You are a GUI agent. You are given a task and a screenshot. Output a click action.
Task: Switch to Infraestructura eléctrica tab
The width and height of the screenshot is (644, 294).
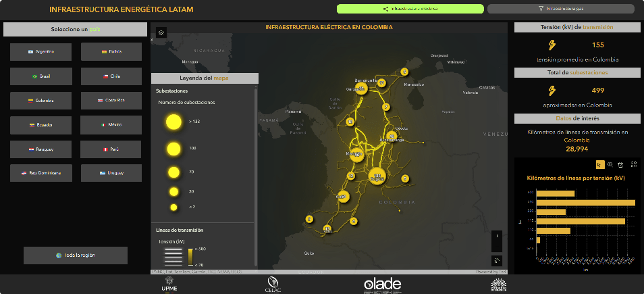[x=410, y=9]
